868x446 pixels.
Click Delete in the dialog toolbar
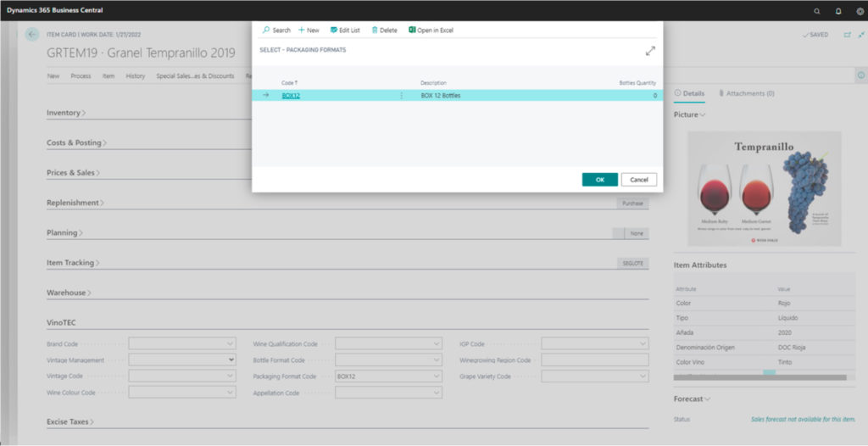coord(384,30)
